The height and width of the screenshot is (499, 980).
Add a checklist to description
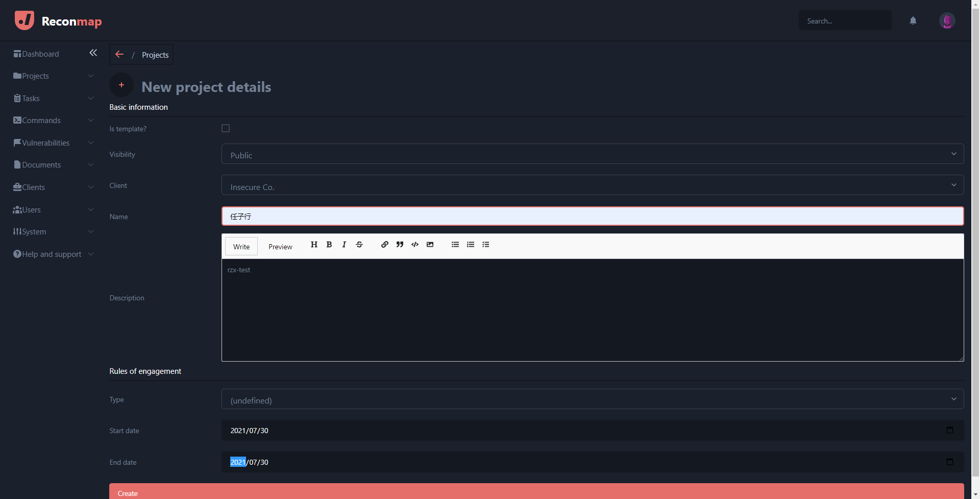point(485,245)
